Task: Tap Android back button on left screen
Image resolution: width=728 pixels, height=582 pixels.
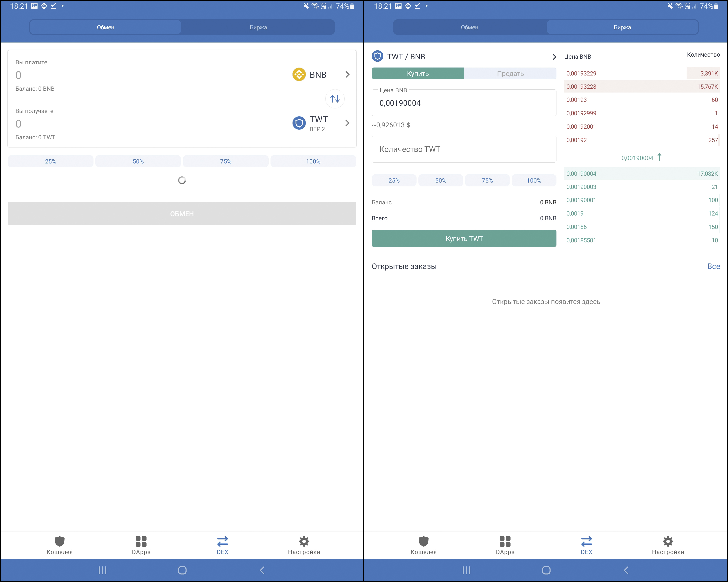Action: click(x=262, y=570)
